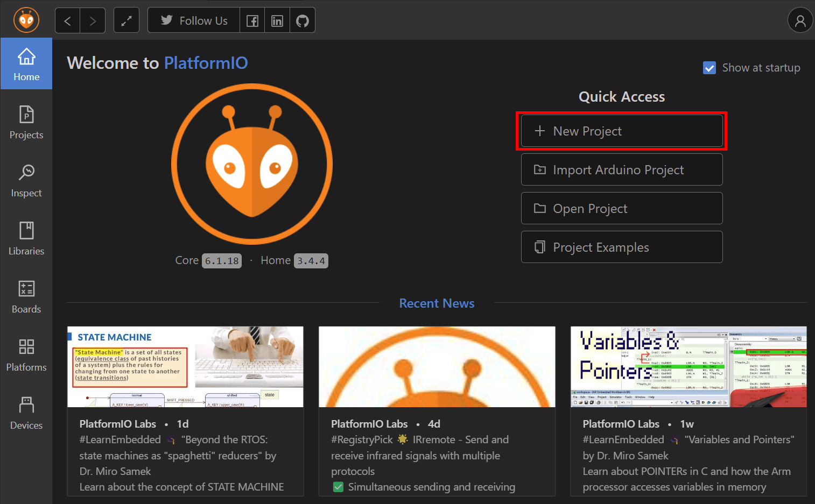Open the STATE MACHINE news thumbnail
815x504 pixels.
coord(185,367)
